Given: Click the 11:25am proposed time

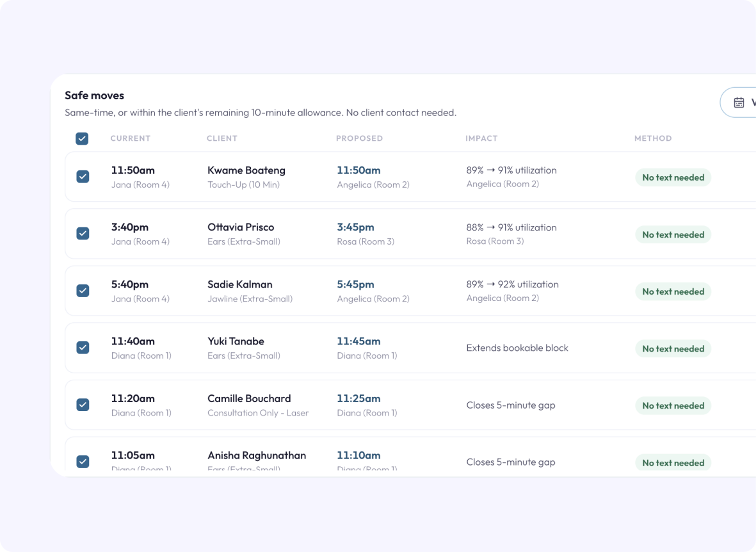Looking at the screenshot, I should click(x=358, y=398).
